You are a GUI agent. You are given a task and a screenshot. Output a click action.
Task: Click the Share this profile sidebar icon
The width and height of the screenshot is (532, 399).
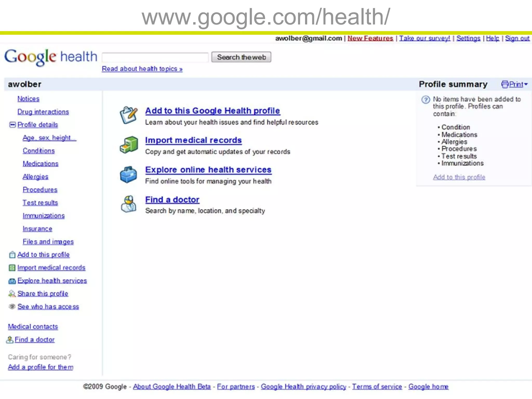click(x=12, y=294)
